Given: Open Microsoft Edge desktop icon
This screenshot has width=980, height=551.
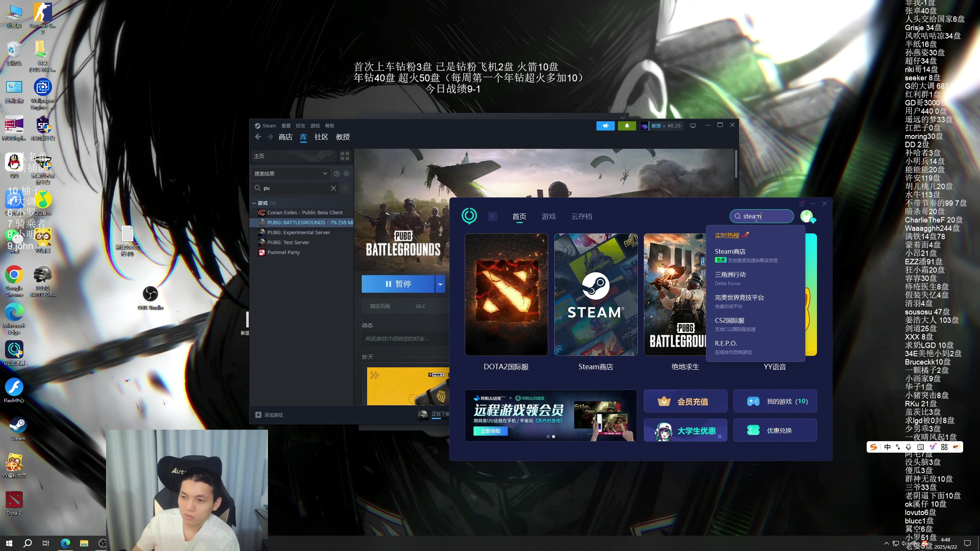Looking at the screenshot, I should point(14,319).
